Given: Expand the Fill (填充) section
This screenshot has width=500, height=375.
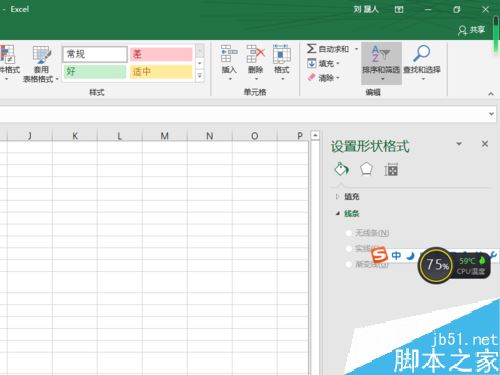Looking at the screenshot, I should (337, 197).
